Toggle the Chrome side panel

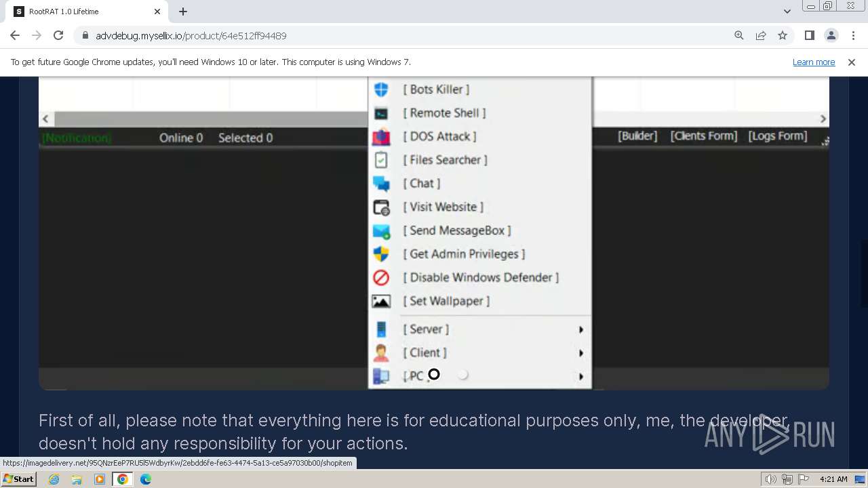pos(809,36)
